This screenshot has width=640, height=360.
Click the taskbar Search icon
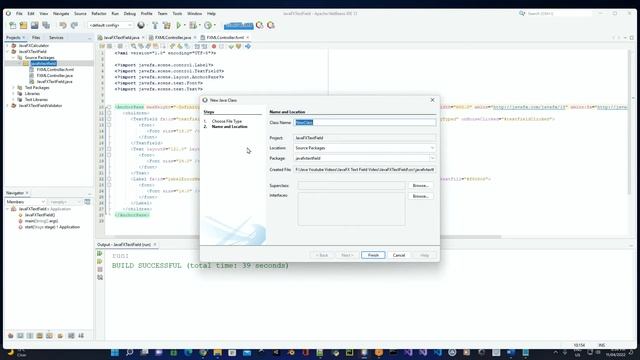(x=129, y=352)
